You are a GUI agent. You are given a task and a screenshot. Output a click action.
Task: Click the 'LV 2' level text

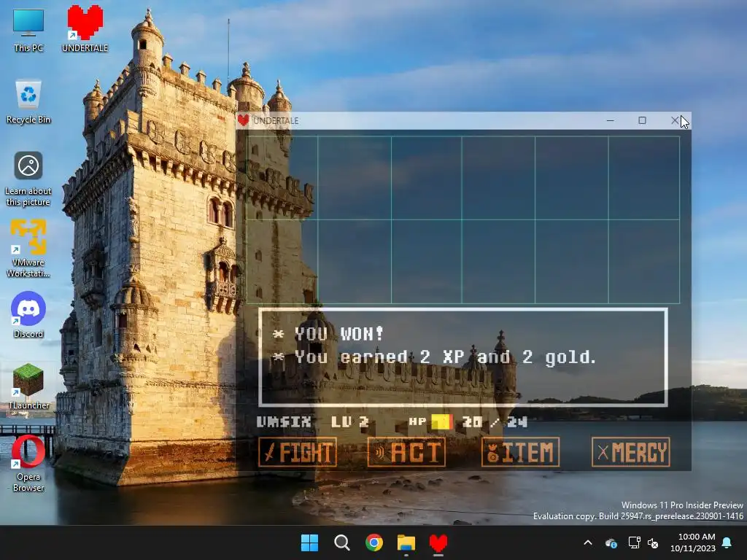349,421
